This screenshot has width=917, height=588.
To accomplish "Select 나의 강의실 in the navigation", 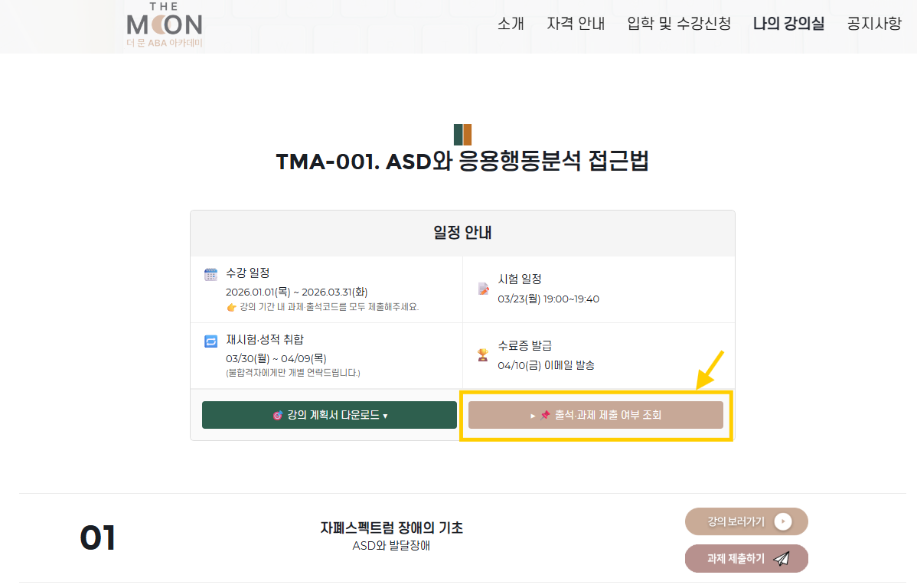I will coord(788,24).
